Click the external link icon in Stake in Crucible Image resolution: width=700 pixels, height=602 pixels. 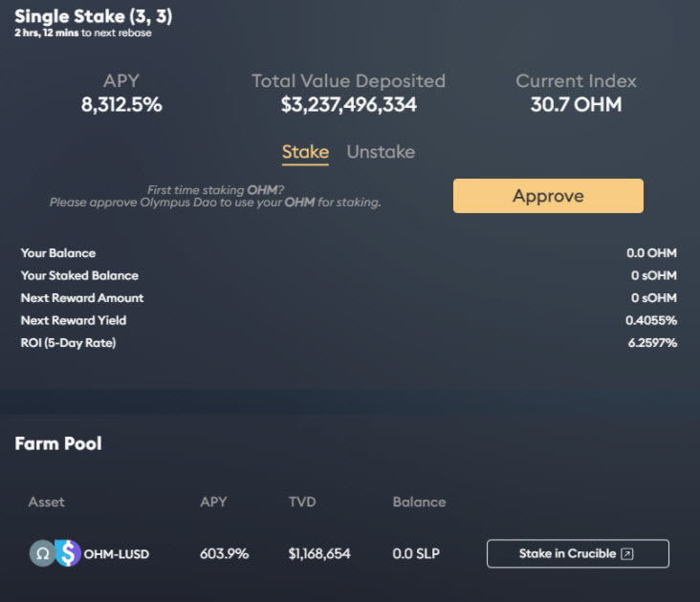pos(627,553)
